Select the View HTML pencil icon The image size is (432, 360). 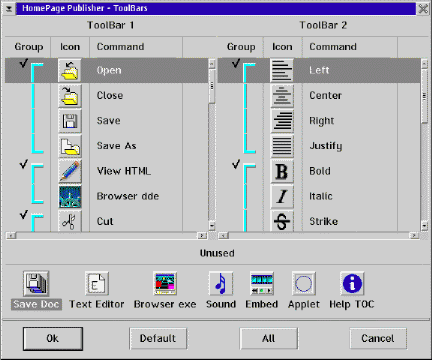pyautogui.click(x=70, y=171)
